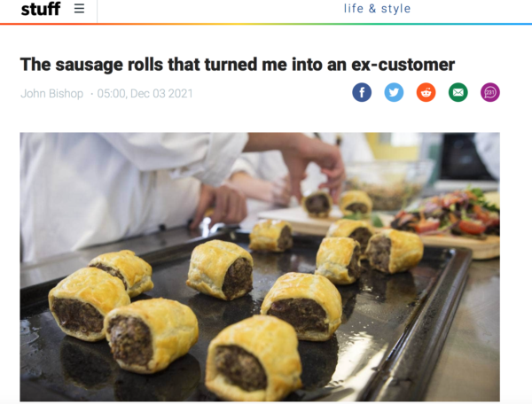Share article via Twitter icon
532x404 pixels.
(394, 92)
